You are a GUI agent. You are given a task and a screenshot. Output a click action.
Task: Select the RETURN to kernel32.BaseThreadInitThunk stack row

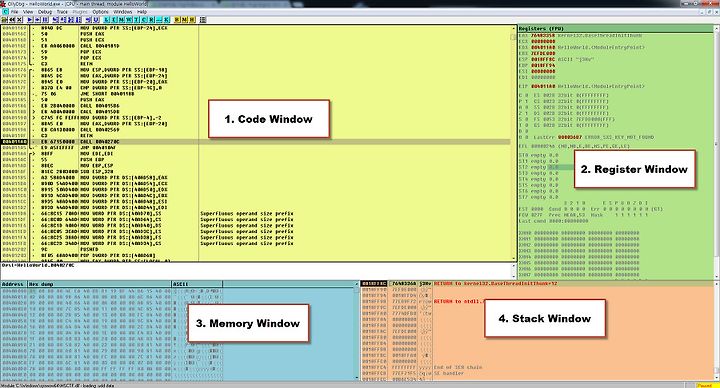(537, 284)
